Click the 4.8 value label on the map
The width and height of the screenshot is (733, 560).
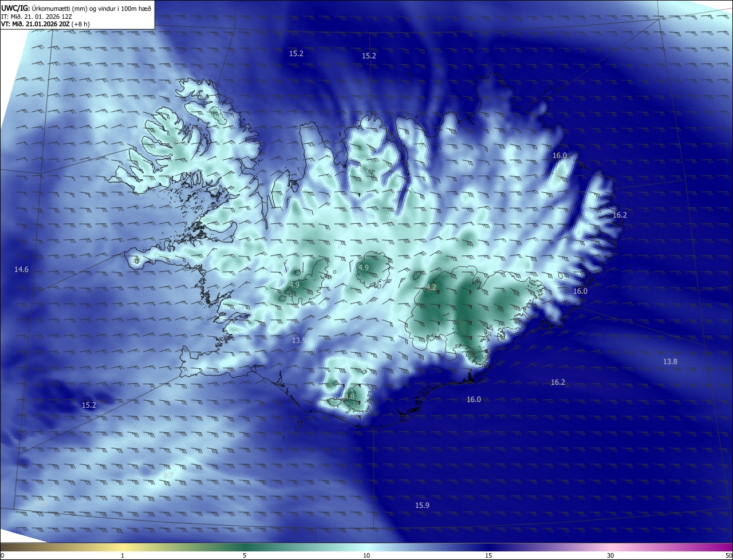click(349, 396)
